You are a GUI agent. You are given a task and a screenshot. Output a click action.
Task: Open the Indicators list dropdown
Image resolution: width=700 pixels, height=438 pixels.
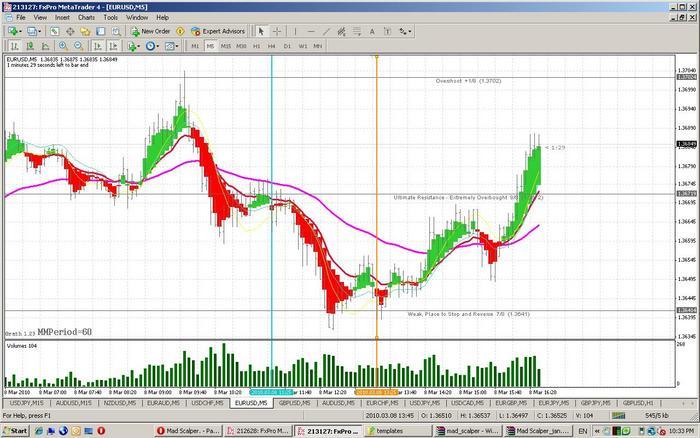coord(139,46)
